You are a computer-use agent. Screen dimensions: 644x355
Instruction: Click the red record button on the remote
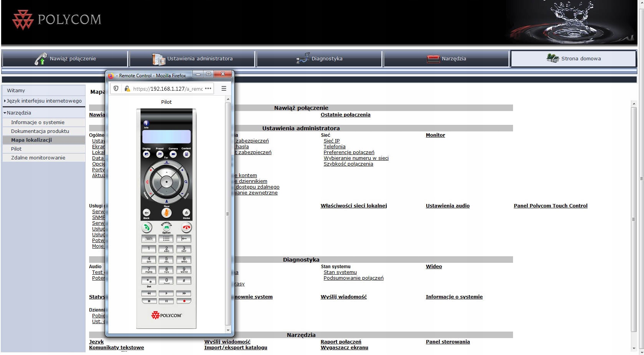[184, 301]
